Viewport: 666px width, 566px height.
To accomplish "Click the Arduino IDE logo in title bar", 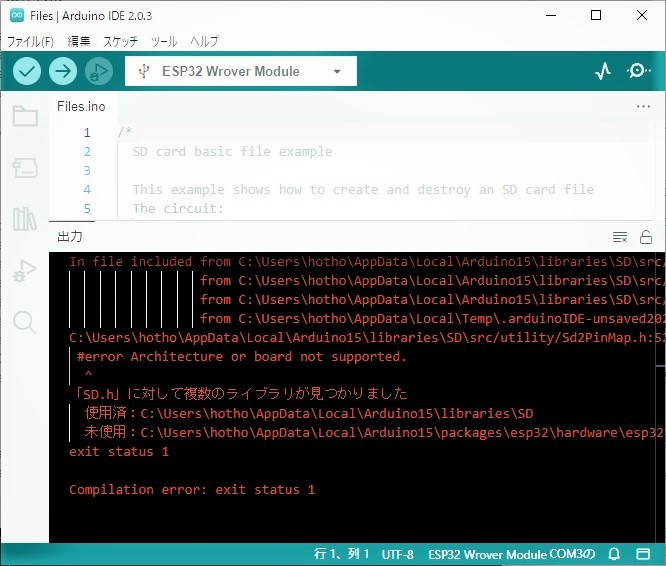I will [17, 16].
